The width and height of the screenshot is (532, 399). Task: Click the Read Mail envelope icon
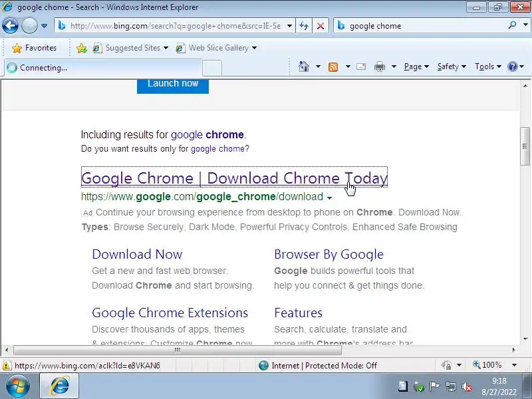[361, 66]
